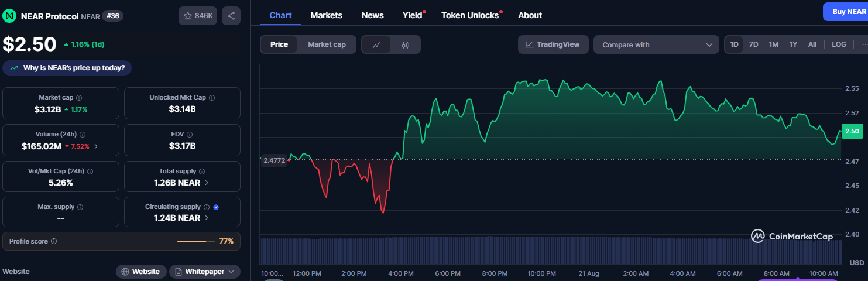Toggle chart to Market cap view
Viewport: 868px width, 281px height.
coord(327,44)
